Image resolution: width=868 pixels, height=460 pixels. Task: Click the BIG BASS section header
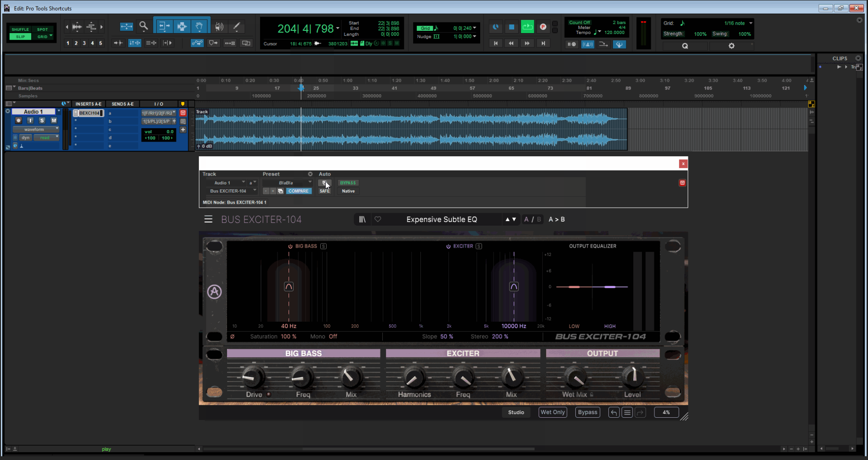303,353
